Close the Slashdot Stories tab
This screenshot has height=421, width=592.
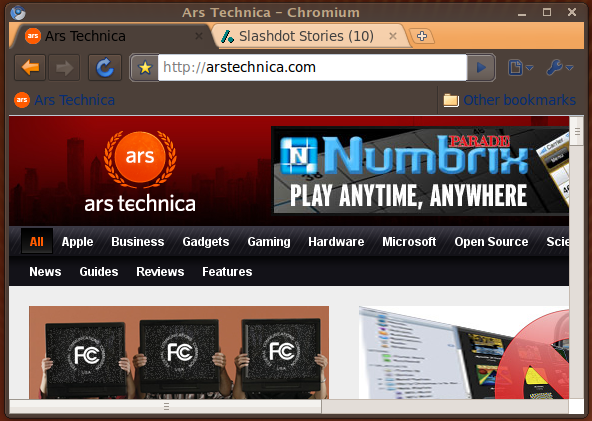click(x=393, y=36)
